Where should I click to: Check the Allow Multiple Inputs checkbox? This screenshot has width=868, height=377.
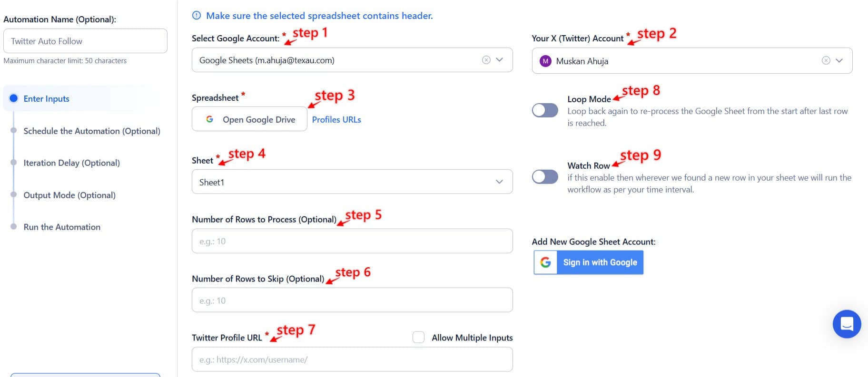(418, 338)
